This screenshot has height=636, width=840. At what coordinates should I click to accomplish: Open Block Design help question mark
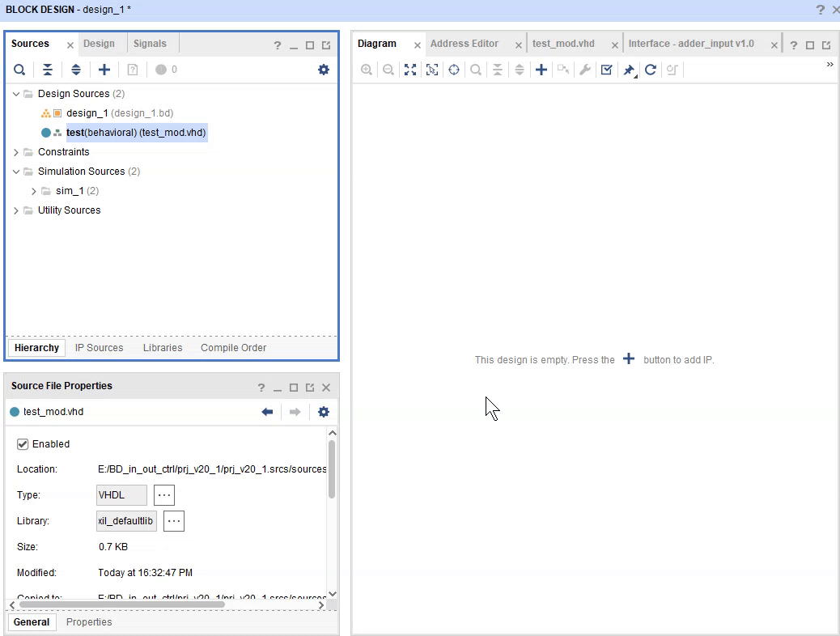[821, 10]
